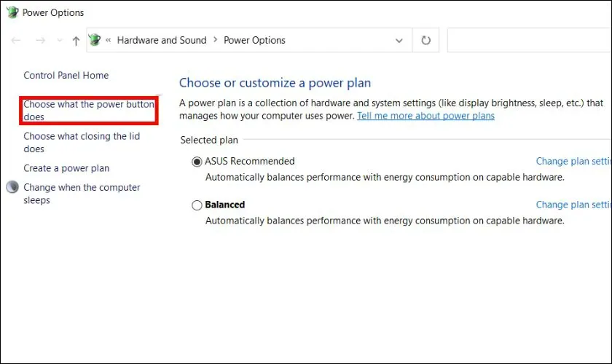612x364 pixels.
Task: Go back with the back arrow
Action: pyautogui.click(x=16, y=40)
